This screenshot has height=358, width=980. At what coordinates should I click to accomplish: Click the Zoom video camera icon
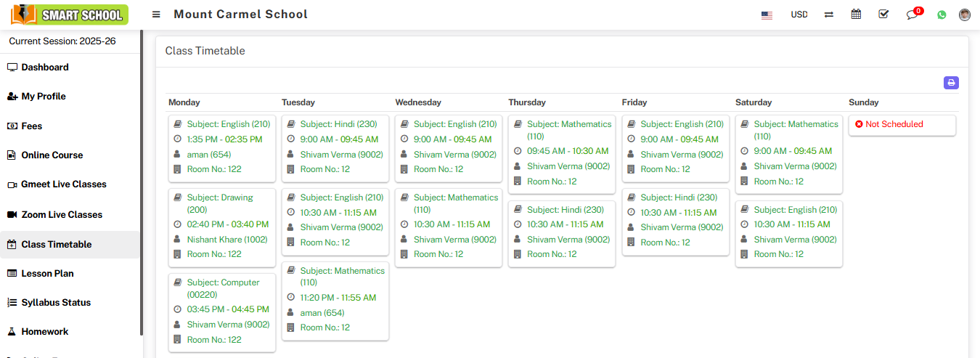12,215
